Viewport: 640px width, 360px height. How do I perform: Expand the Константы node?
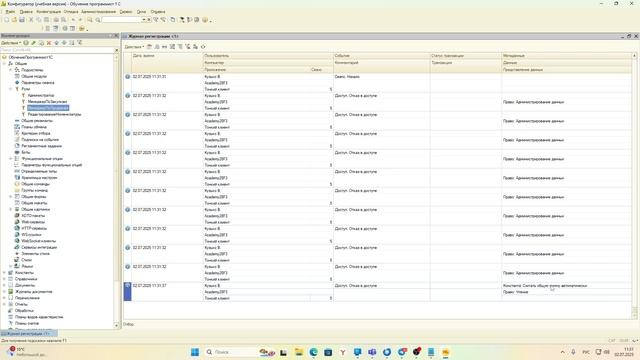4,272
